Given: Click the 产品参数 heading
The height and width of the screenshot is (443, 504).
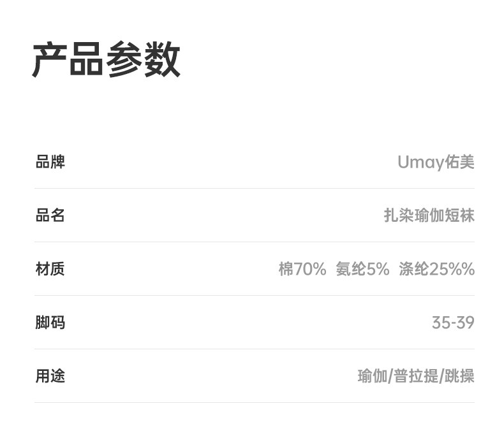Looking at the screenshot, I should (x=106, y=59).
